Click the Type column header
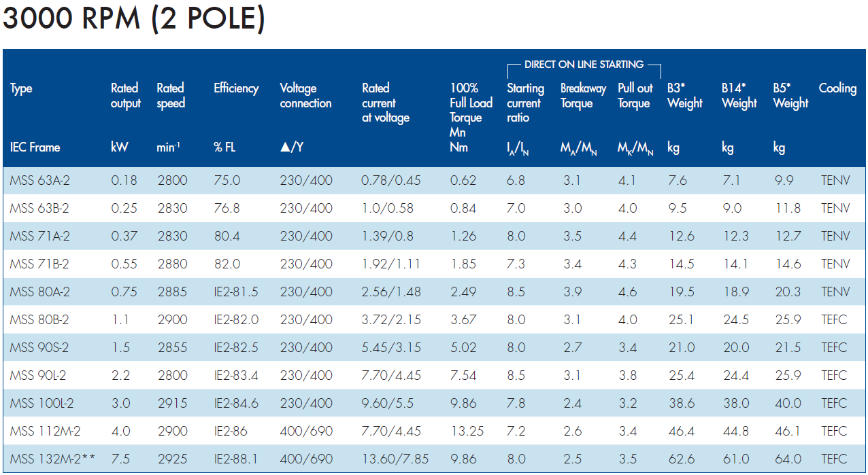Viewport: 868px width, 475px height. click(x=21, y=88)
